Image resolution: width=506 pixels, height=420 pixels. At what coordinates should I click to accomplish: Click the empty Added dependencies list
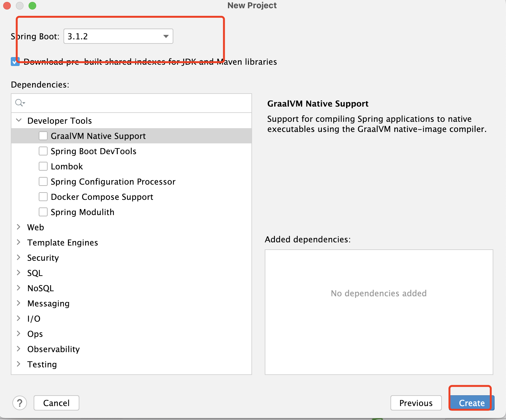click(x=379, y=312)
